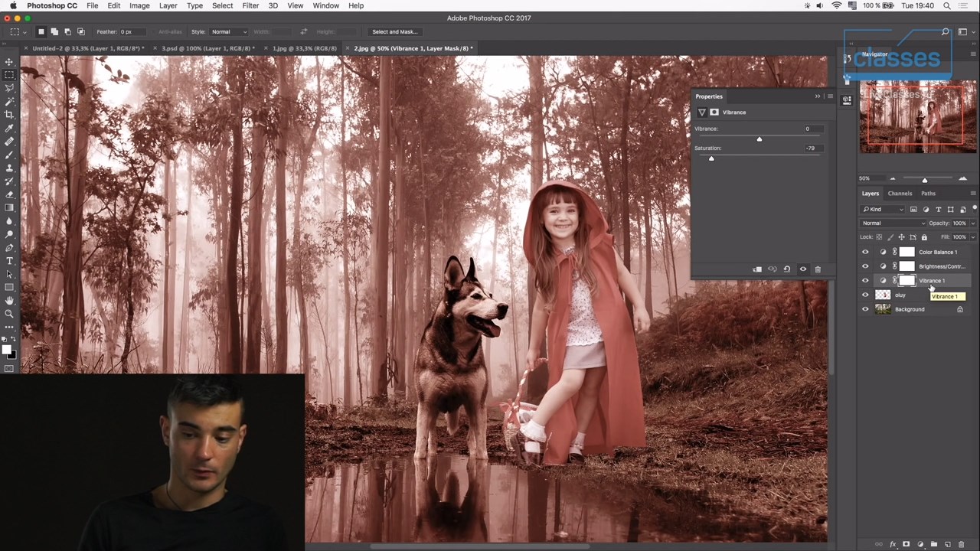Click Select and Mask button
The width and height of the screenshot is (980, 551).
pyautogui.click(x=394, y=32)
